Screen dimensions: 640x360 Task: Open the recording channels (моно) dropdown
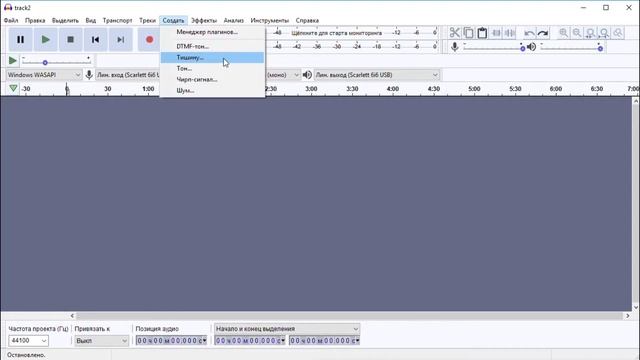pos(283,75)
